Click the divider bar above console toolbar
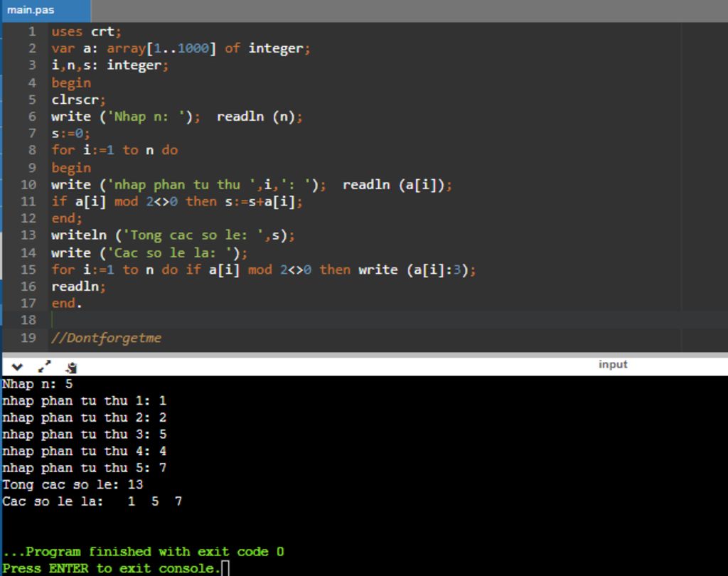 click(x=364, y=355)
